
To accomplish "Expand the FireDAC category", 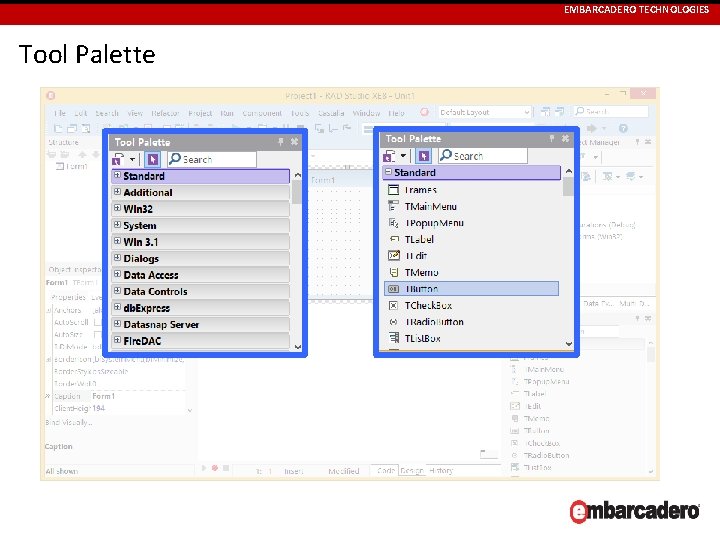I will 117,341.
